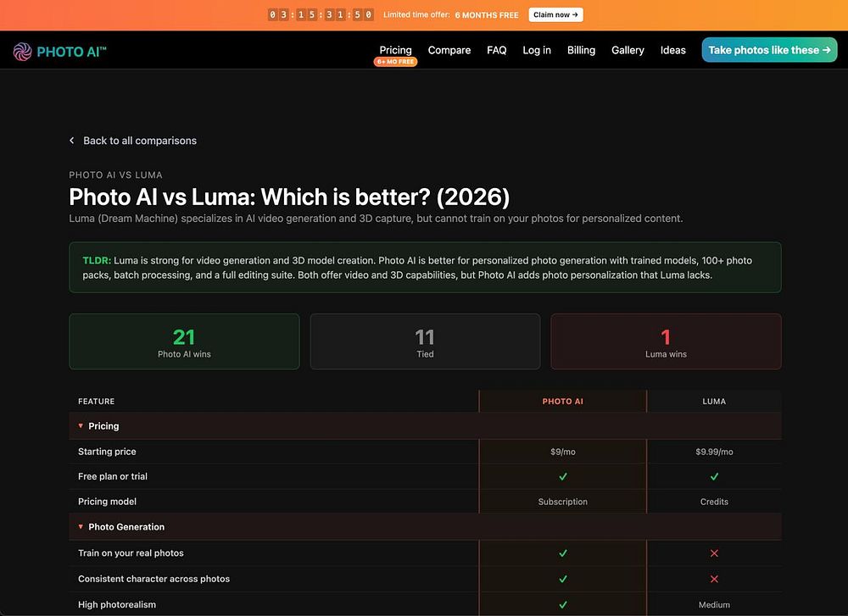The height and width of the screenshot is (616, 848).
Task: Click the Free plan or trial row label
Action: click(113, 476)
